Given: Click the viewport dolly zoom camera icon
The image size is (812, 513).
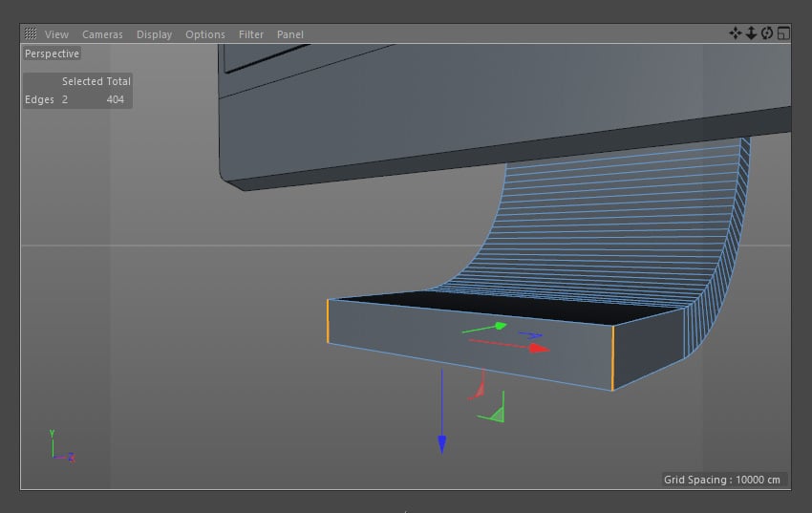Looking at the screenshot, I should (751, 33).
